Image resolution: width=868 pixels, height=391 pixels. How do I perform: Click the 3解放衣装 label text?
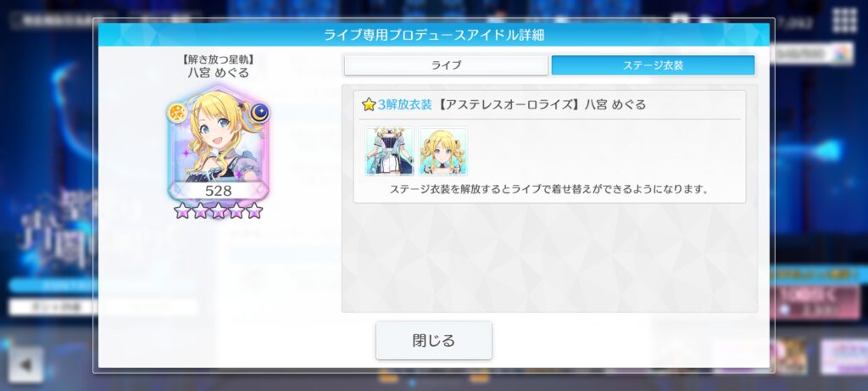coord(404,104)
